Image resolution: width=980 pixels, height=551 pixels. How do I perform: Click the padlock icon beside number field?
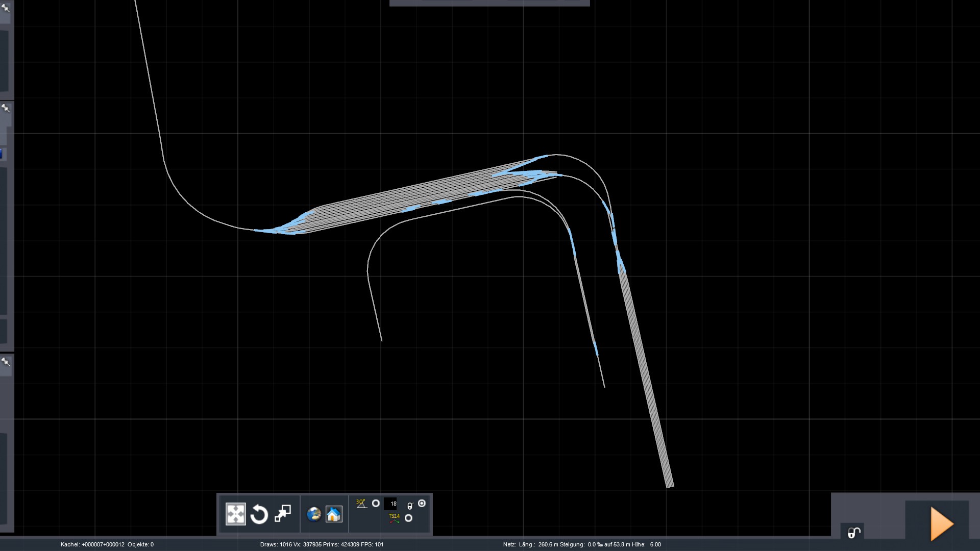click(410, 506)
